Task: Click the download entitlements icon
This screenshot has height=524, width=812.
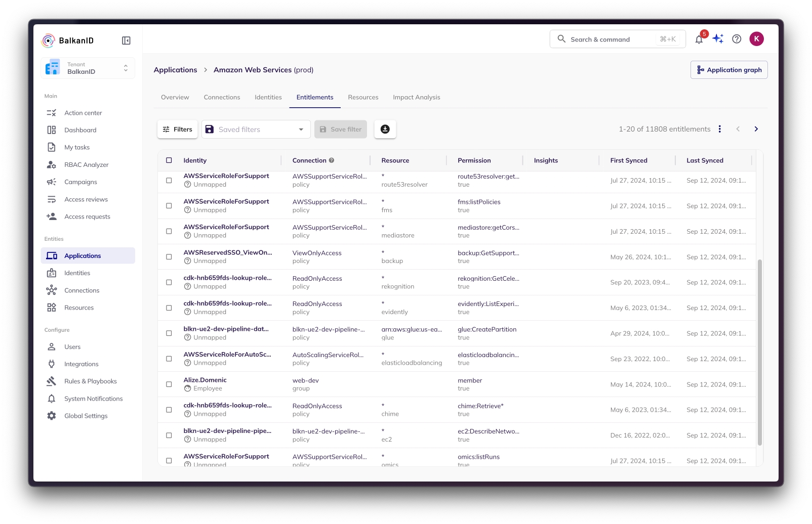Action: 385,129
